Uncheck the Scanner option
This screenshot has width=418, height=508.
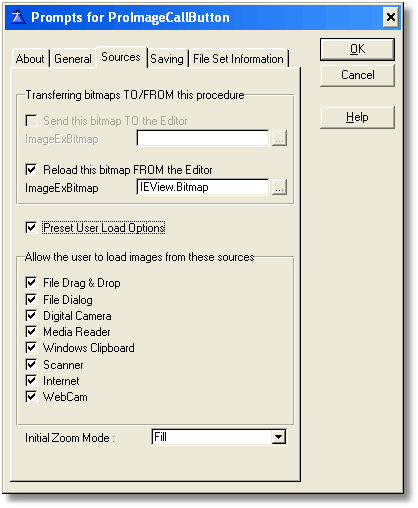pyautogui.click(x=31, y=364)
